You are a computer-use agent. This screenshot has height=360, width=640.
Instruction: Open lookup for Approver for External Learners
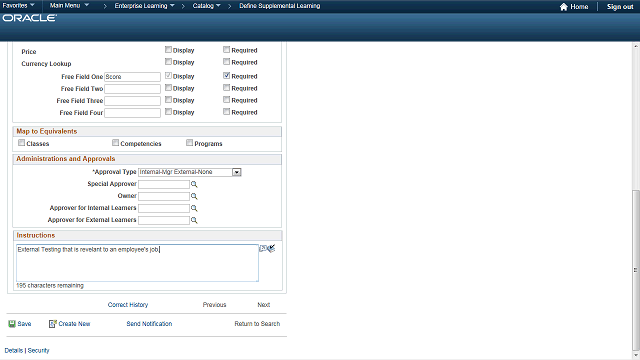[x=194, y=220]
